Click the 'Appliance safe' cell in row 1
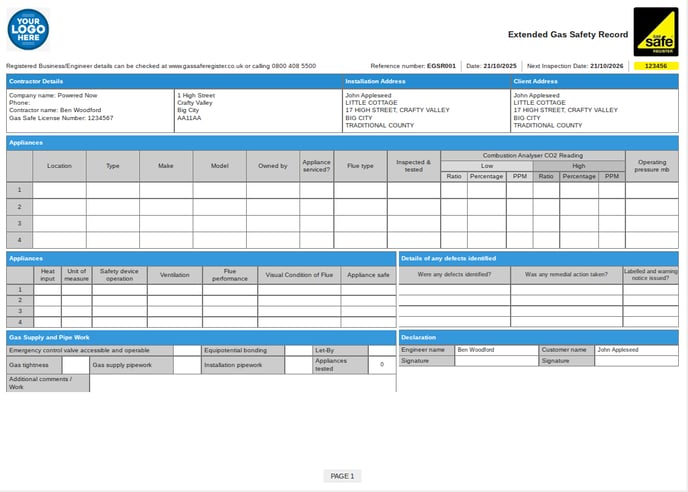The height and width of the screenshot is (492, 688). click(368, 290)
